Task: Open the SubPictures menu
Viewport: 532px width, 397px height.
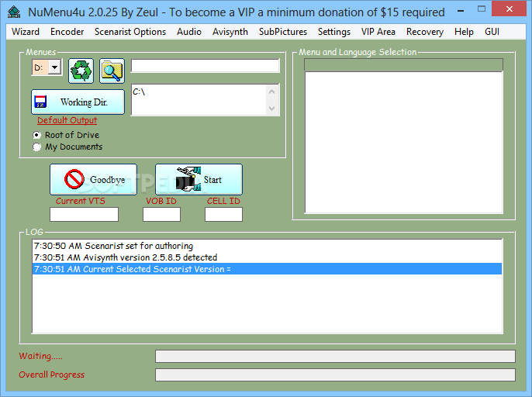Action: click(x=282, y=32)
